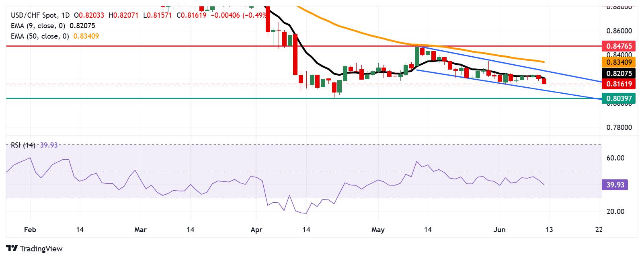Click the 0.78000 price axis level
644x259 pixels.
pos(619,127)
